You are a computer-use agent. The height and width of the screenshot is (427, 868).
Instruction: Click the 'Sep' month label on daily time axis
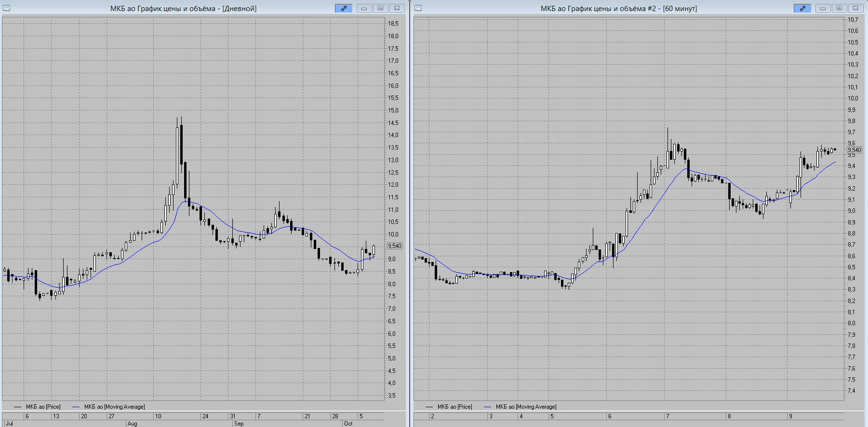click(x=239, y=424)
